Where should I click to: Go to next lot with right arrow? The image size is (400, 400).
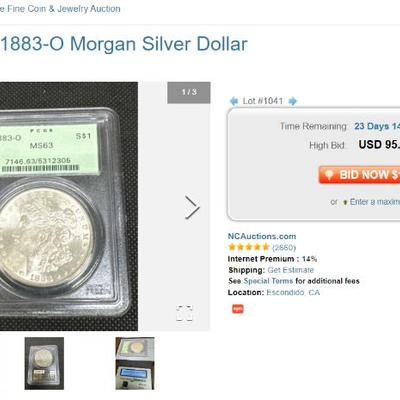click(x=292, y=101)
